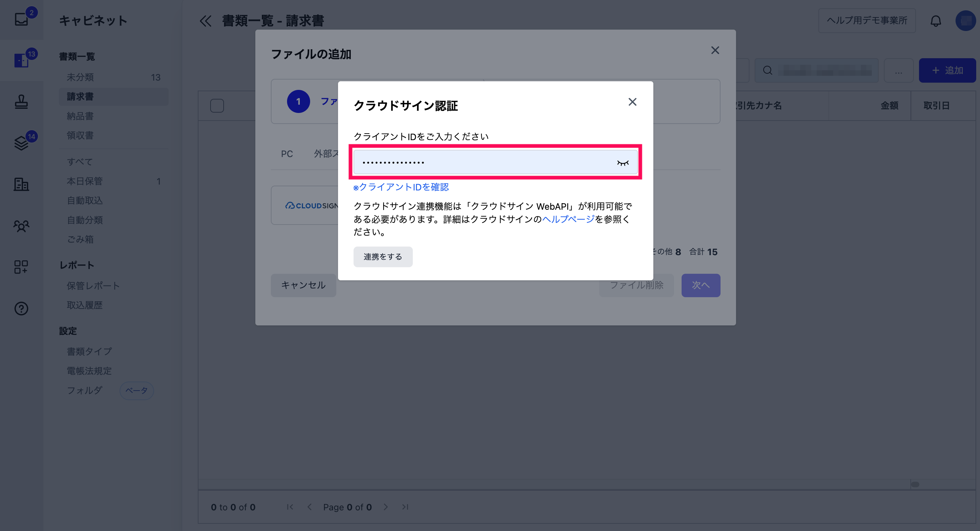Click the search magnifier icon
The width and height of the screenshot is (980, 531).
click(x=767, y=70)
